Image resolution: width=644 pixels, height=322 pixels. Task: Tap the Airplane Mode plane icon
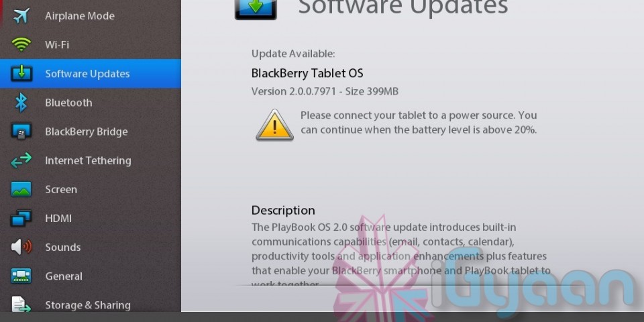tap(21, 15)
